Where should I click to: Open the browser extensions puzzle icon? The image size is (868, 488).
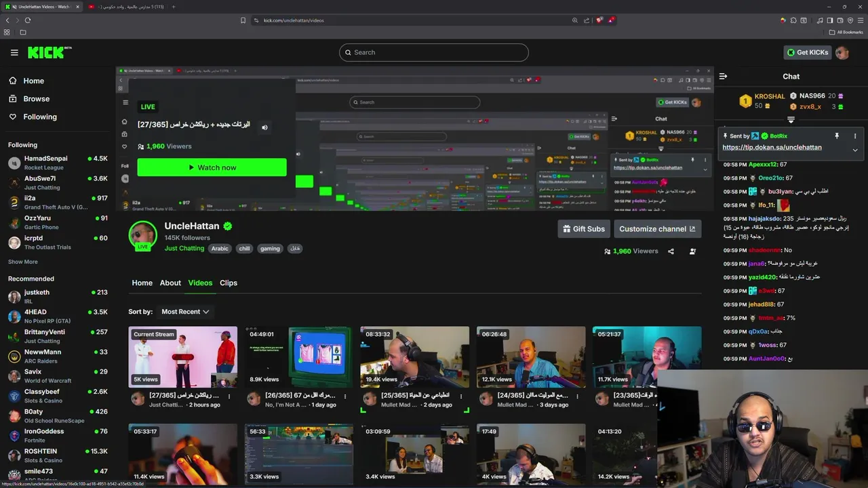coord(793,20)
